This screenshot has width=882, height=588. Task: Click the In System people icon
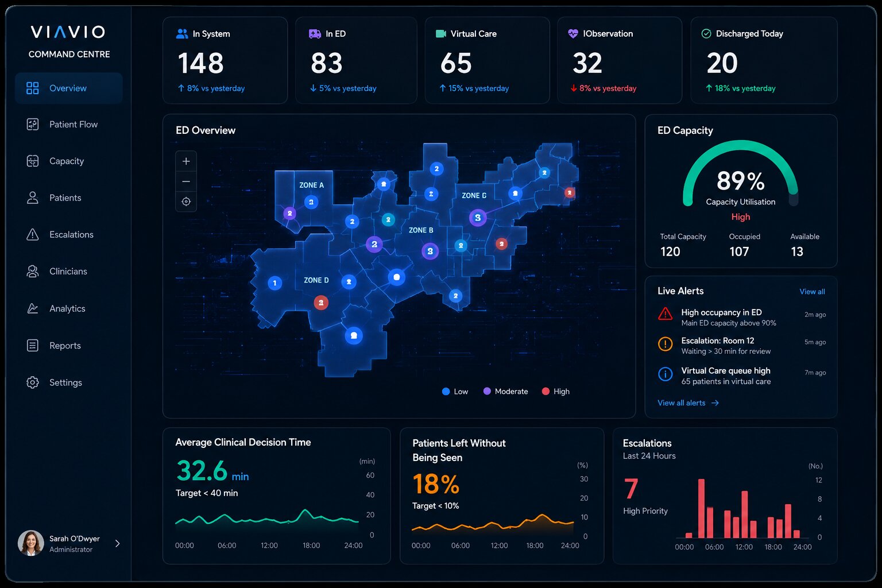[x=182, y=34]
